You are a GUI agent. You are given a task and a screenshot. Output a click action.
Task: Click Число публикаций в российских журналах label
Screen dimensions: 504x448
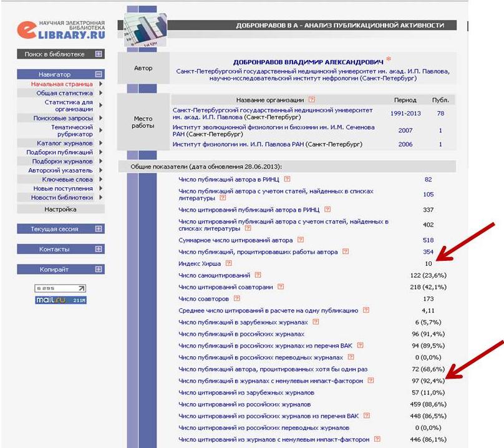point(241,334)
